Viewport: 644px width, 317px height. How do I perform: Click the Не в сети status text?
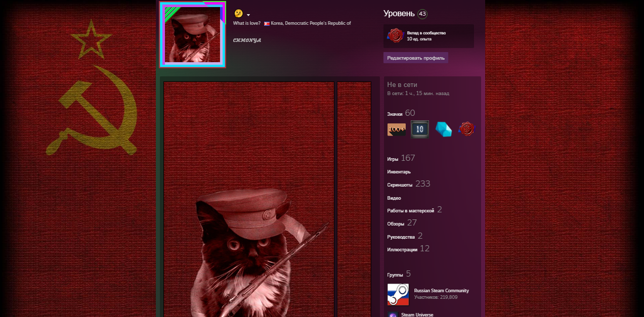pos(402,85)
